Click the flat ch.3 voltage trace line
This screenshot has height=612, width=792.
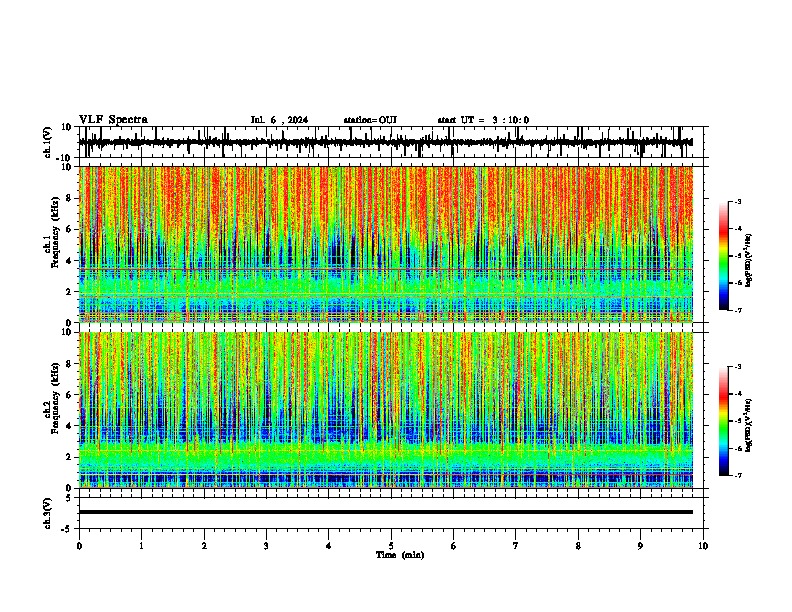(x=386, y=512)
